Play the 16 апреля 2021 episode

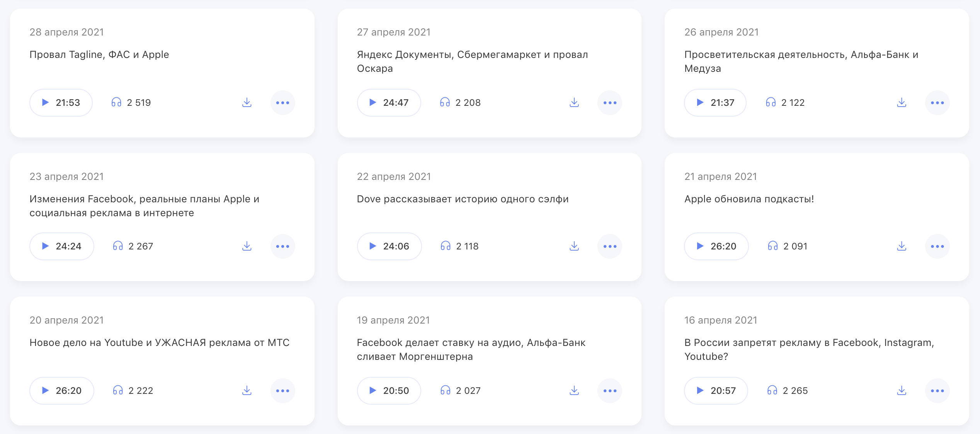[716, 391]
